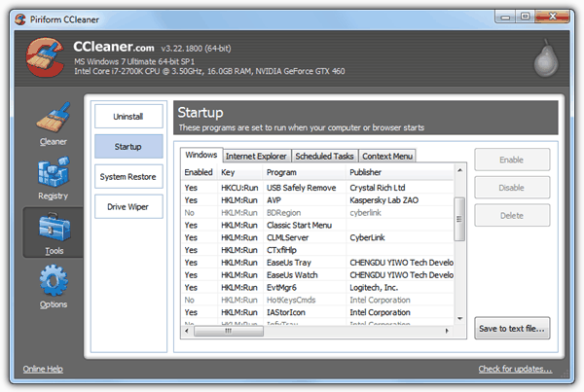The image size is (584, 392).
Task: Select the EaseUs Tray entry
Action: 317,263
